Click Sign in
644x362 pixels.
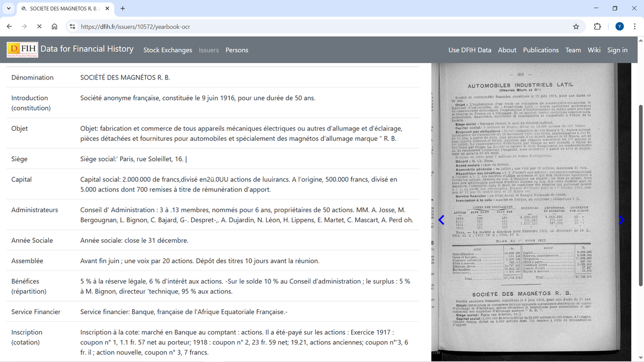coord(617,50)
